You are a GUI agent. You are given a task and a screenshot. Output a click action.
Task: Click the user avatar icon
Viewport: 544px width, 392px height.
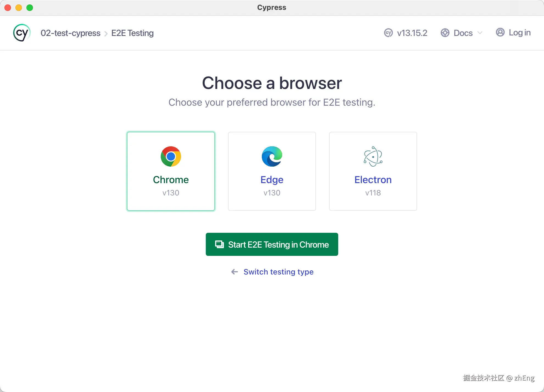pos(500,32)
